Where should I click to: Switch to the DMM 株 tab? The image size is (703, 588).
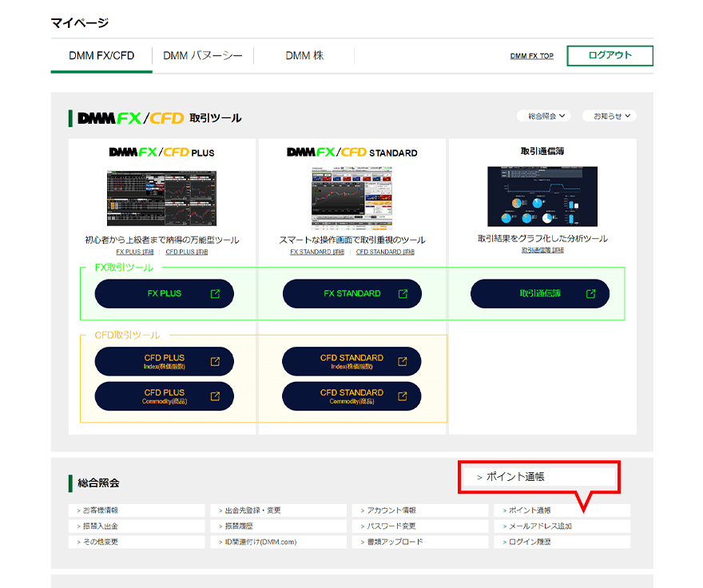[x=304, y=56]
